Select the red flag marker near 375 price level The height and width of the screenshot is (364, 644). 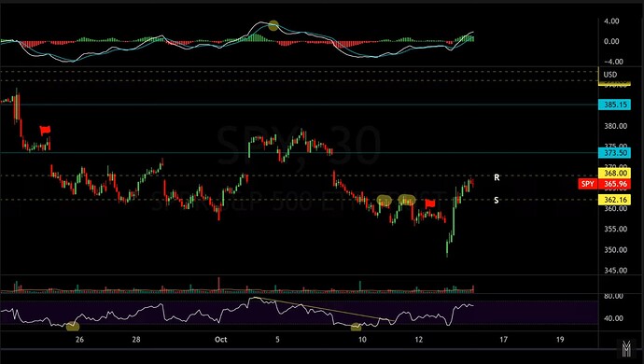45,131
